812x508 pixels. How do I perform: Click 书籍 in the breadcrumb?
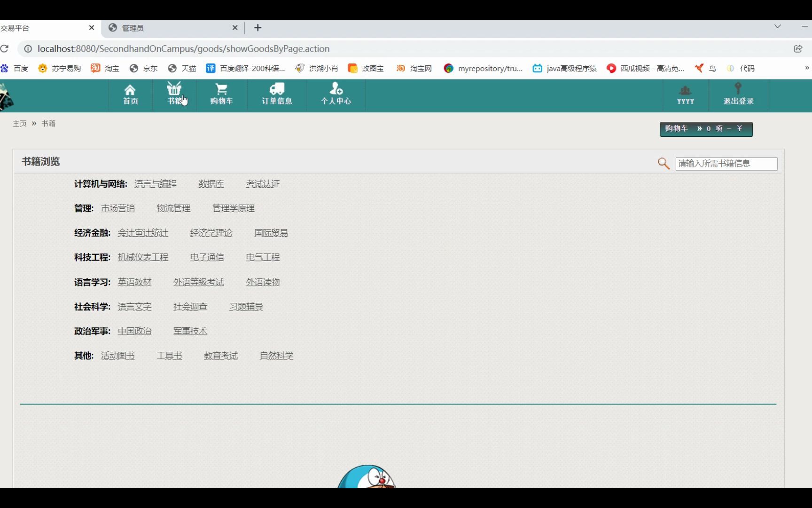[48, 124]
